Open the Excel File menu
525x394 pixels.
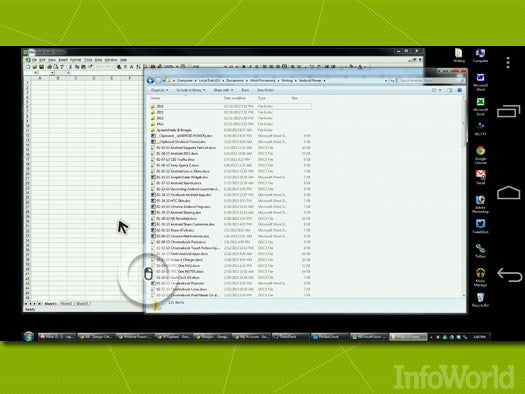coord(34,60)
